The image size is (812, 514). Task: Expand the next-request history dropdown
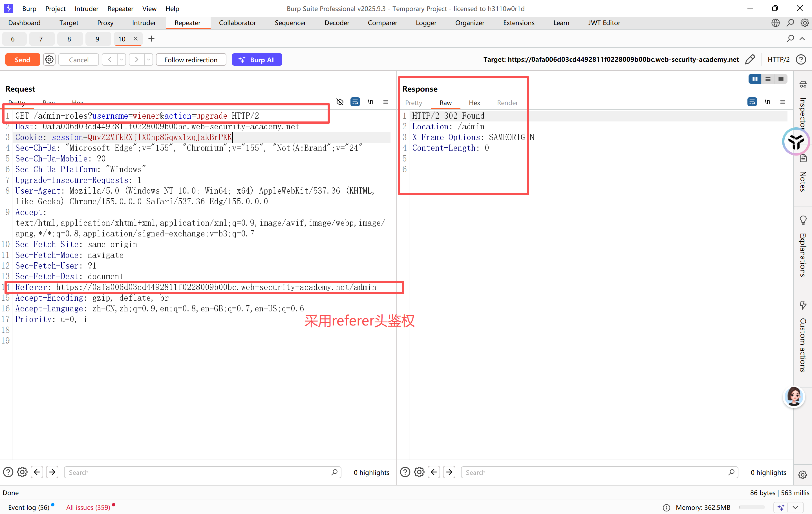click(x=148, y=60)
